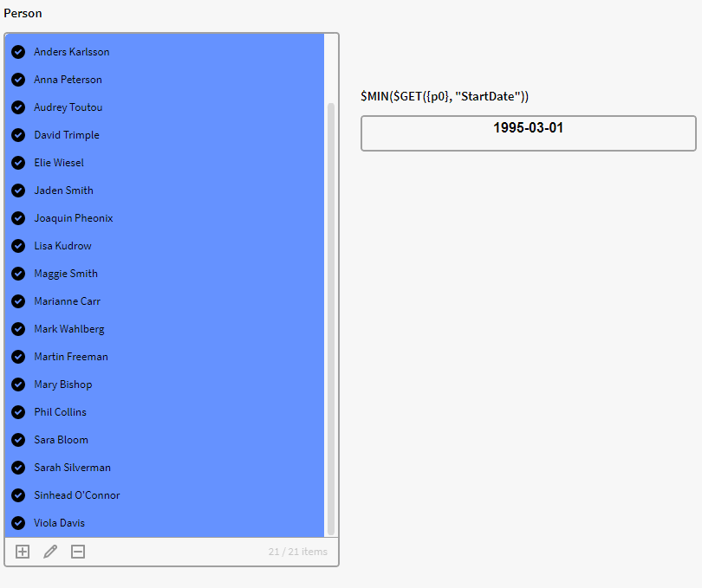The height and width of the screenshot is (588, 702).
Task: Click the edit pencil icon
Action: (x=50, y=552)
